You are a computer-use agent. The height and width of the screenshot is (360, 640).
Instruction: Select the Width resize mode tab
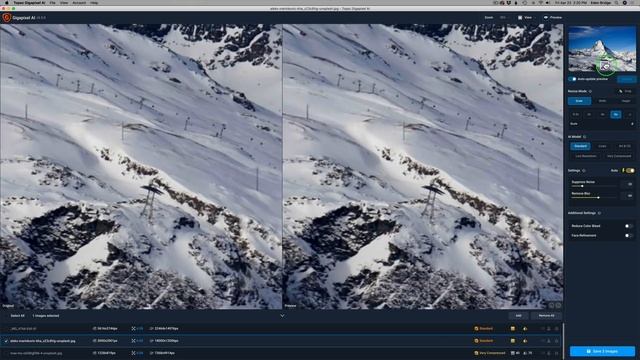coord(602,101)
